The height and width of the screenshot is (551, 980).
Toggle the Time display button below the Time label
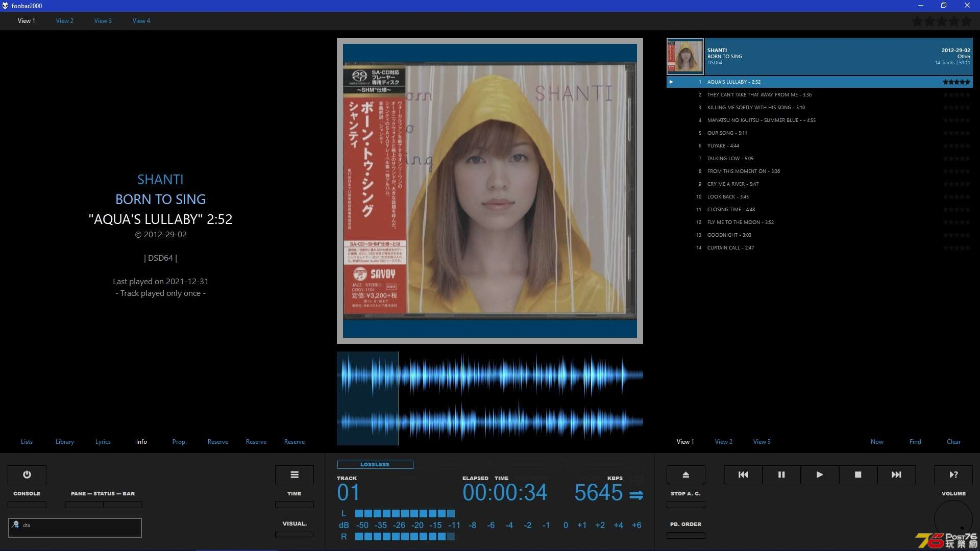coord(295,505)
